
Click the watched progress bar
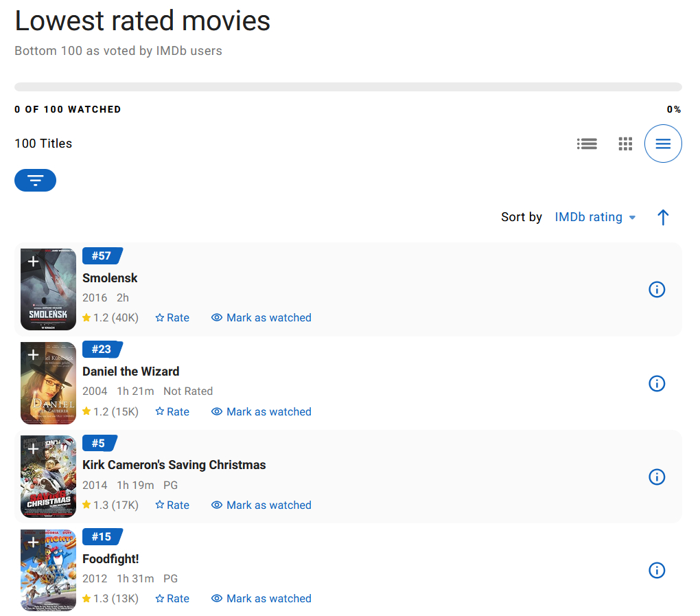[x=348, y=87]
